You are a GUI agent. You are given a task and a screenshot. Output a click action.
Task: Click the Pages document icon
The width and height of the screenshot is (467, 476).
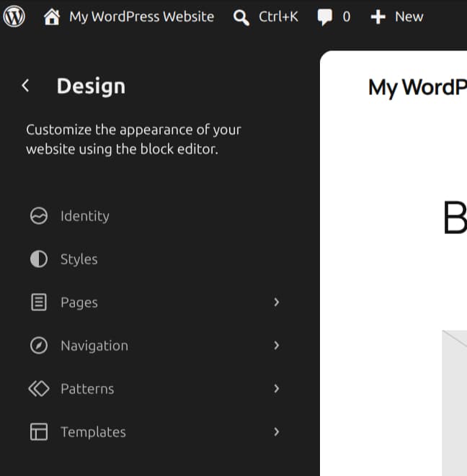(39, 302)
